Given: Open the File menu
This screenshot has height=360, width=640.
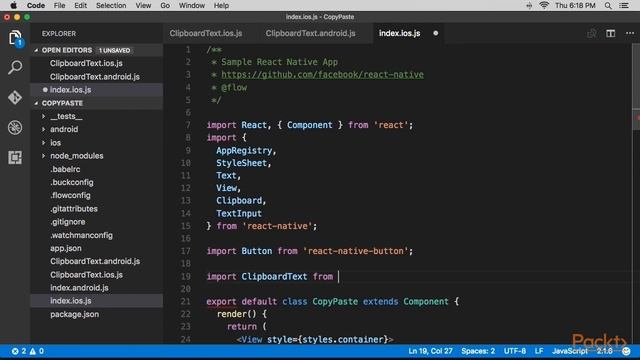Looking at the screenshot, I should (x=59, y=5).
